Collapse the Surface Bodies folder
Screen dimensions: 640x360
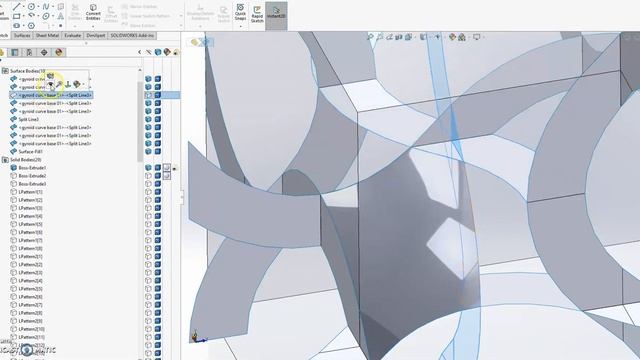[5, 71]
